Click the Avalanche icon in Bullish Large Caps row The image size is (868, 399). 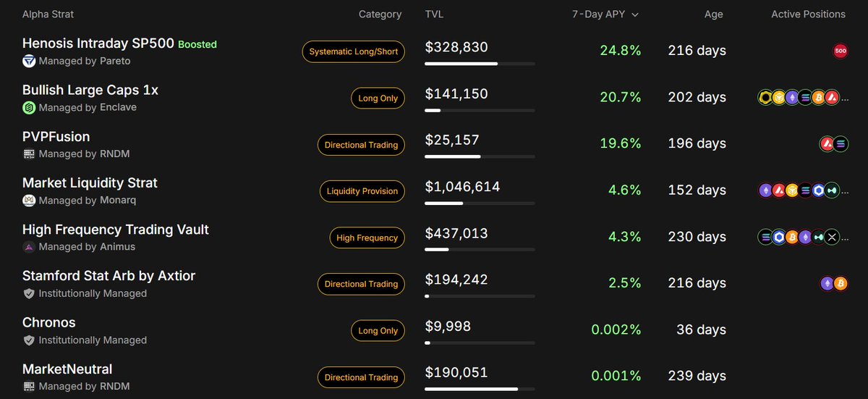click(833, 97)
